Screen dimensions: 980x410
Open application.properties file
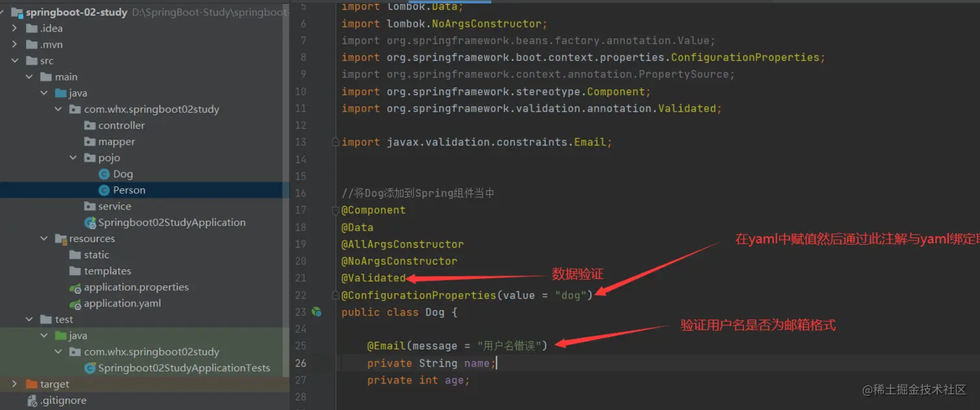pos(136,287)
